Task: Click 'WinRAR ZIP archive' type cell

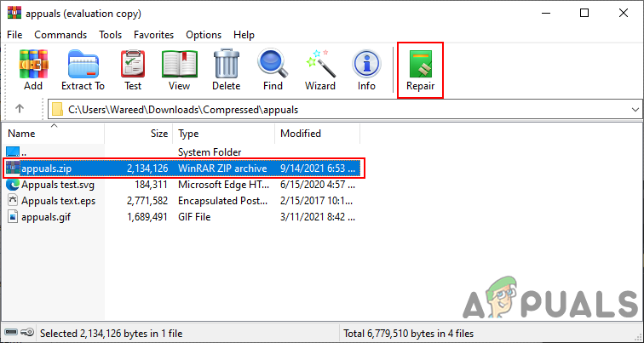Action: pos(222,169)
